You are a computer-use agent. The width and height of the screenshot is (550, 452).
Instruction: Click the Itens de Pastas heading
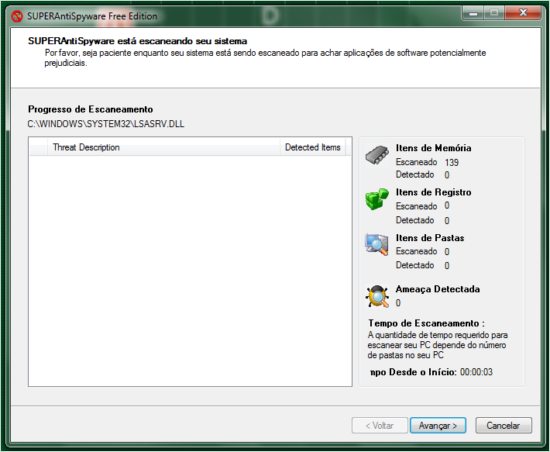tap(430, 238)
